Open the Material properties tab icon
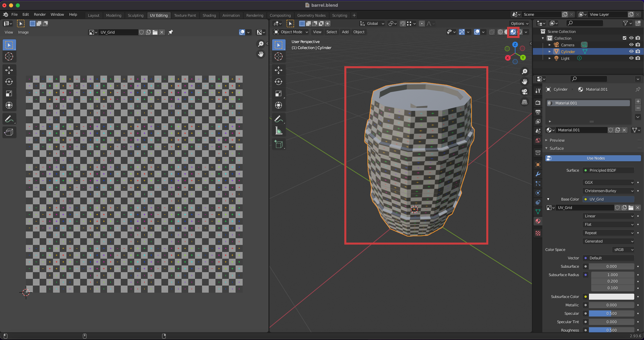This screenshot has width=644, height=340. [x=538, y=221]
